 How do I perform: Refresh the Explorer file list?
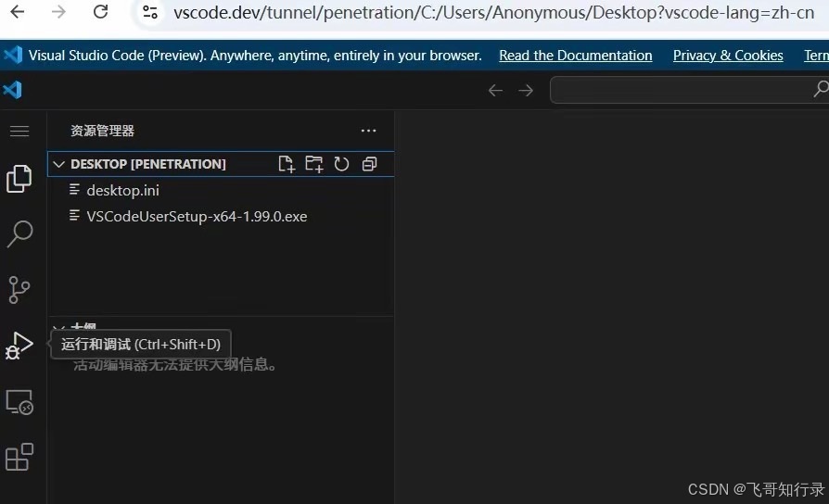tap(341, 164)
